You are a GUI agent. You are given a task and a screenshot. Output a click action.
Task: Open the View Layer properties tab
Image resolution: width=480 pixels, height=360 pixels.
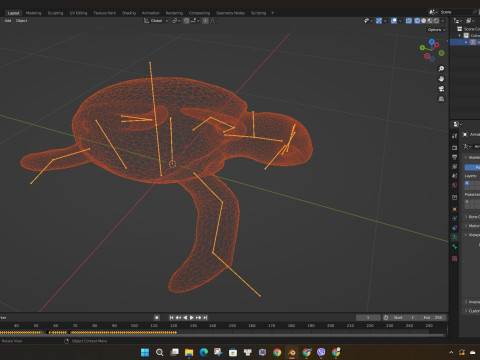pos(454,166)
